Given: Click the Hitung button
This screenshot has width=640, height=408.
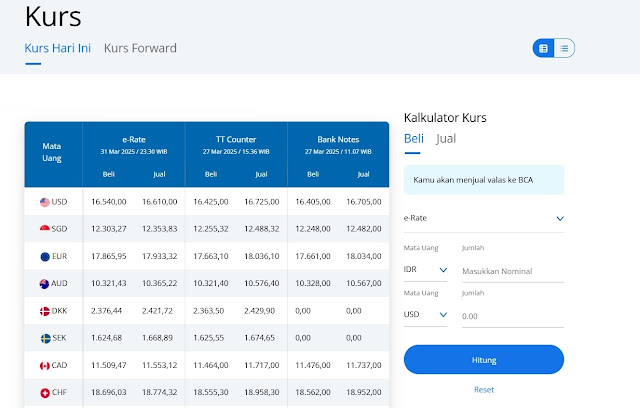Looking at the screenshot, I should click(484, 360).
